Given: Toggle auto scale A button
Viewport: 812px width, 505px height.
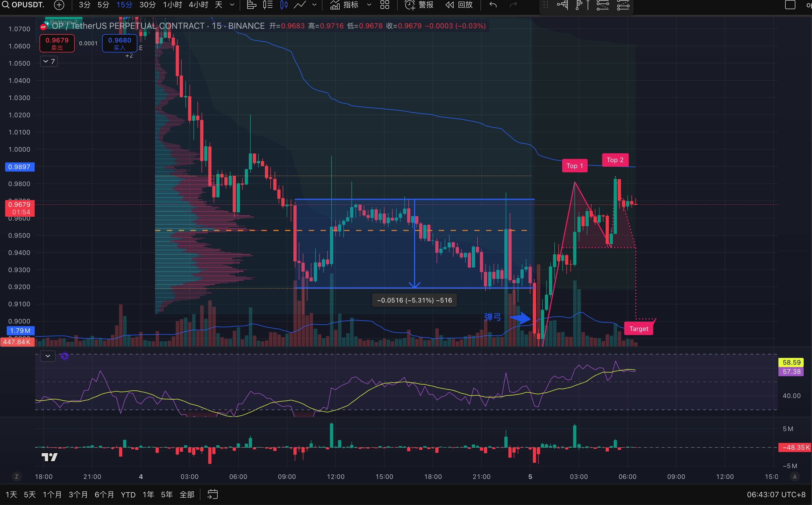Looking at the screenshot, I should (x=795, y=476).
